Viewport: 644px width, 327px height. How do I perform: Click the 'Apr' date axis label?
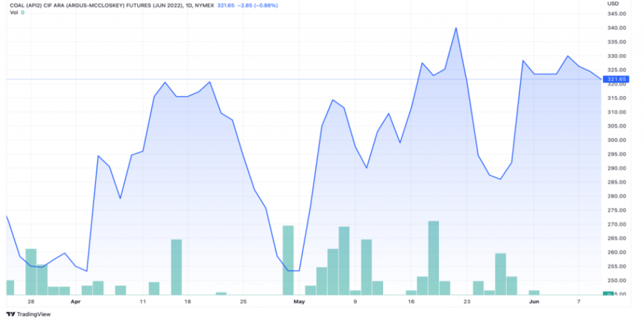tap(75, 302)
